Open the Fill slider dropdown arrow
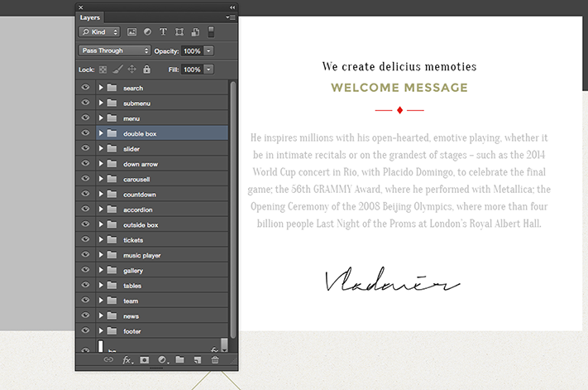588x390 pixels. [x=209, y=70]
